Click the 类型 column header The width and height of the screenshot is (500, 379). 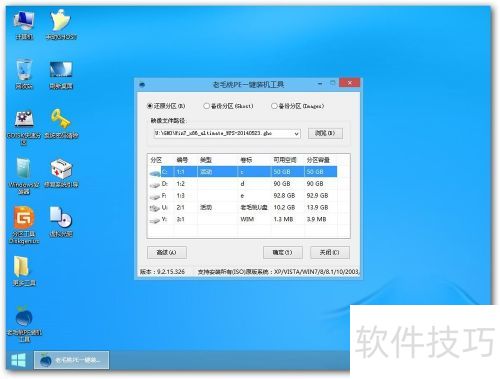pos(206,160)
